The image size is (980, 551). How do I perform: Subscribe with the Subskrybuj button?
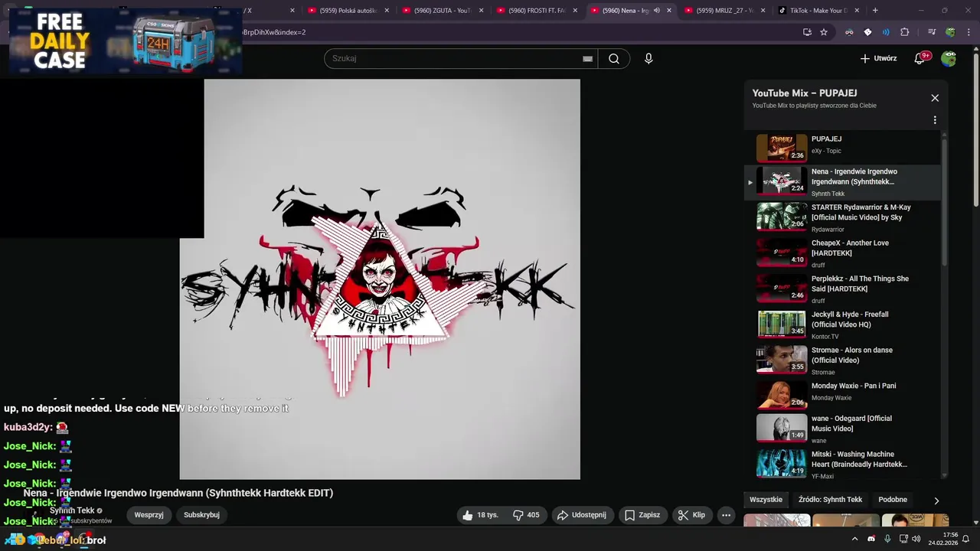201,515
